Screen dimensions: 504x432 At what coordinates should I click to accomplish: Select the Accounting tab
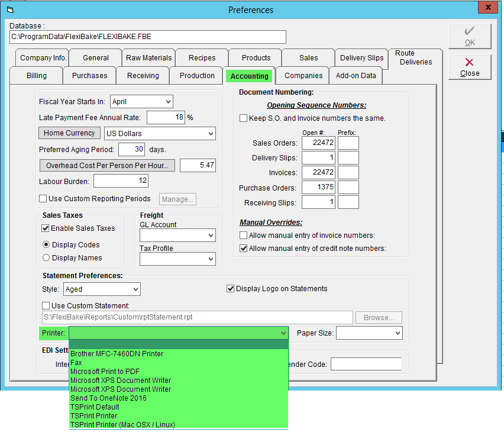point(249,76)
